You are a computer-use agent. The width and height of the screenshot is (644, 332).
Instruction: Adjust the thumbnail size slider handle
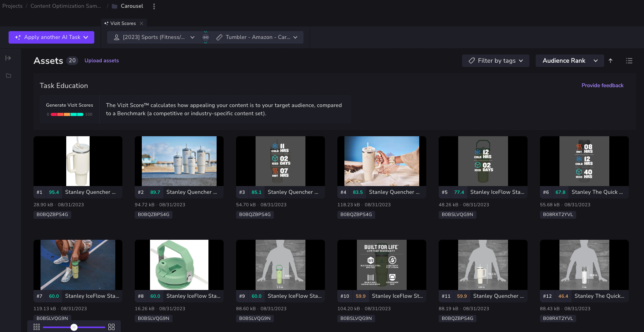(74, 327)
